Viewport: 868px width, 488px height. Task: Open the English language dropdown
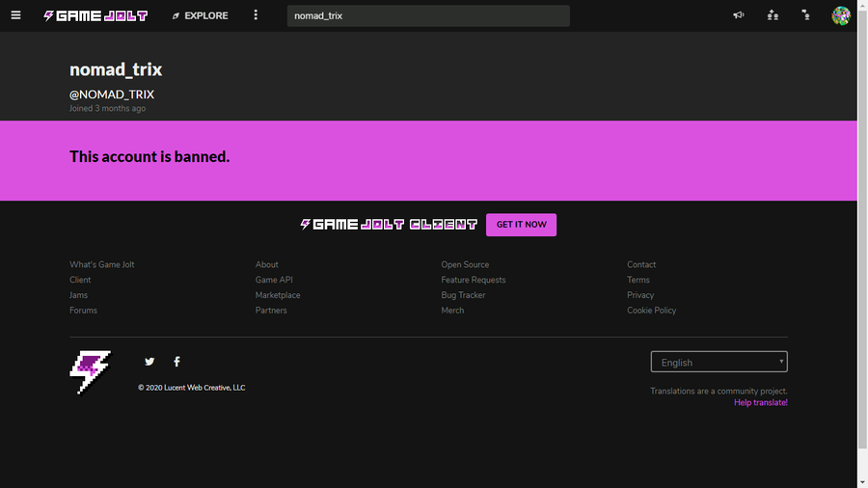pyautogui.click(x=719, y=362)
